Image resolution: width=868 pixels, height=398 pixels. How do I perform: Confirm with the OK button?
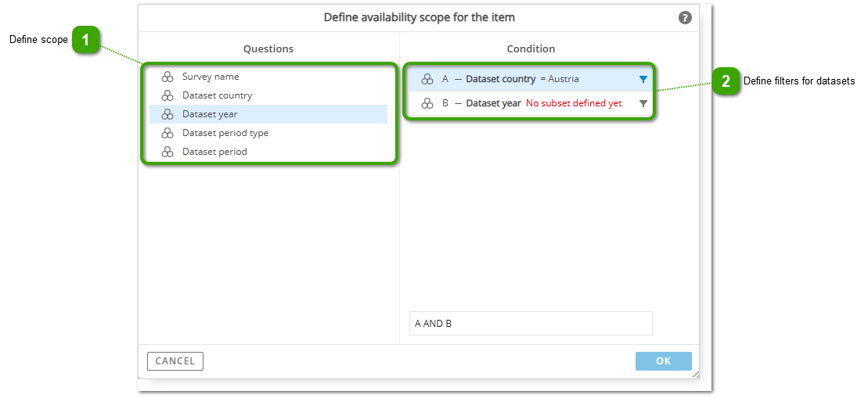[663, 361]
